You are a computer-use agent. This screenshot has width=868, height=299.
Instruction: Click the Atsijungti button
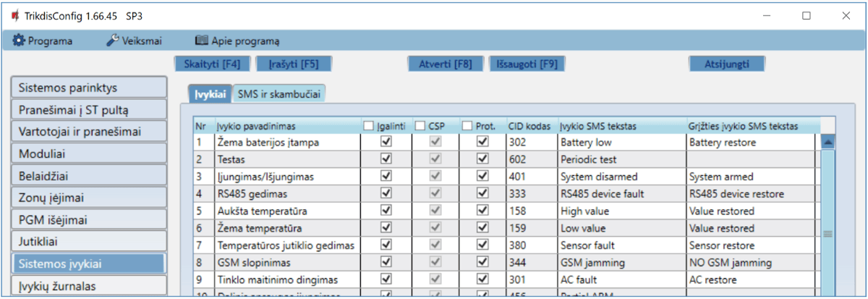click(x=726, y=64)
